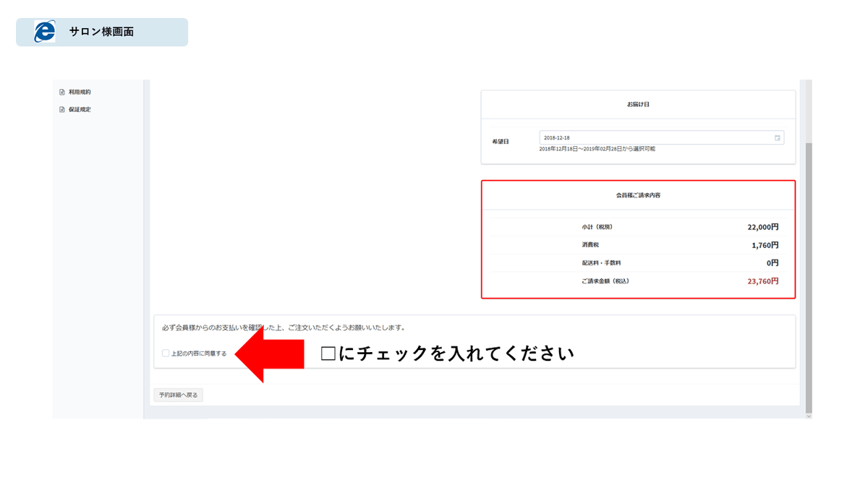Open the calendar icon in date field
The height and width of the screenshot is (488, 868).
[777, 137]
